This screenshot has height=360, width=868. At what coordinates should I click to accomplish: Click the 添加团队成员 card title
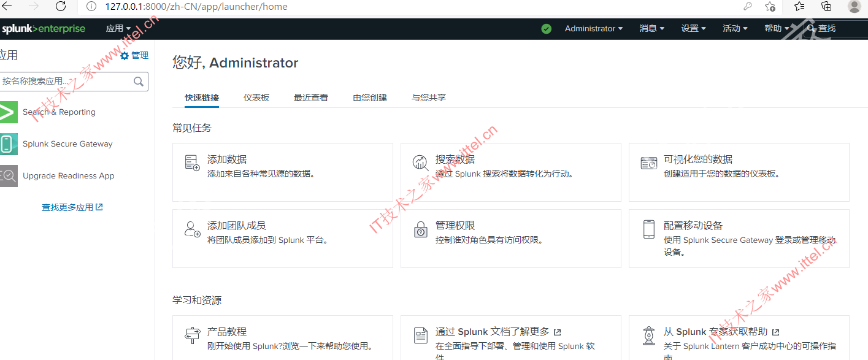(237, 226)
